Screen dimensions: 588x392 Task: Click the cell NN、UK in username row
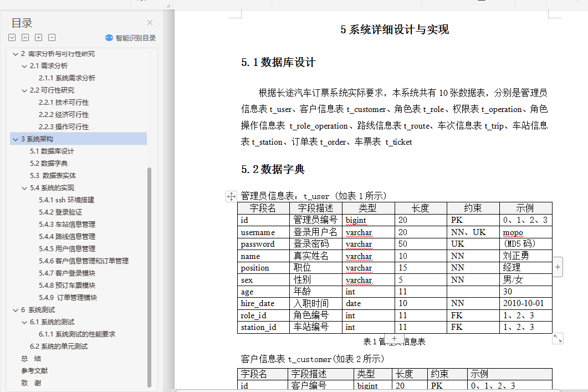[473, 232]
